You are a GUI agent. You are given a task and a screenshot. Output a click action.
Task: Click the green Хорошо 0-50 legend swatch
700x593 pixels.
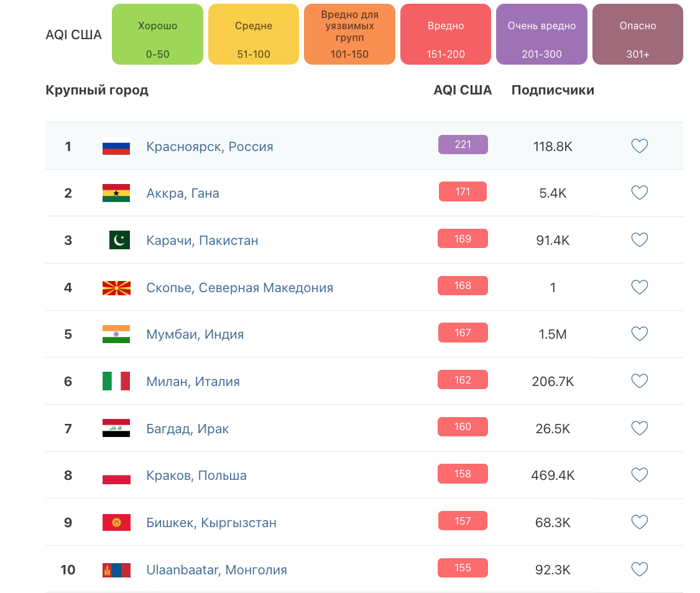pyautogui.click(x=157, y=34)
